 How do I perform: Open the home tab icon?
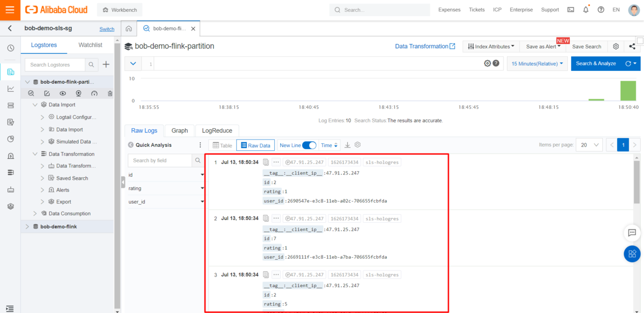click(x=129, y=28)
